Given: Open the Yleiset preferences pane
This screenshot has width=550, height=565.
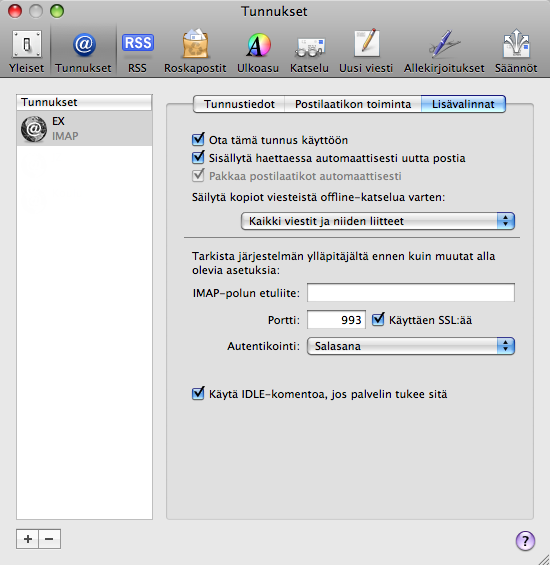Looking at the screenshot, I should tap(26, 52).
